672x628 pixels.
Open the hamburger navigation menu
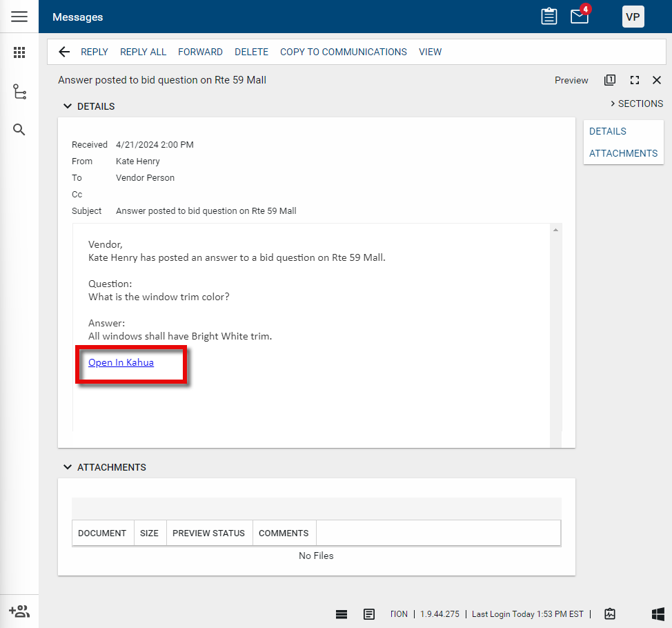point(19,17)
